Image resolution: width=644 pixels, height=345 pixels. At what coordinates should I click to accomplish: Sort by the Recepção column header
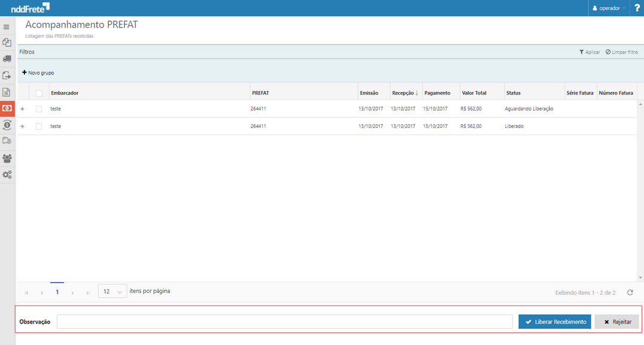pyautogui.click(x=402, y=93)
